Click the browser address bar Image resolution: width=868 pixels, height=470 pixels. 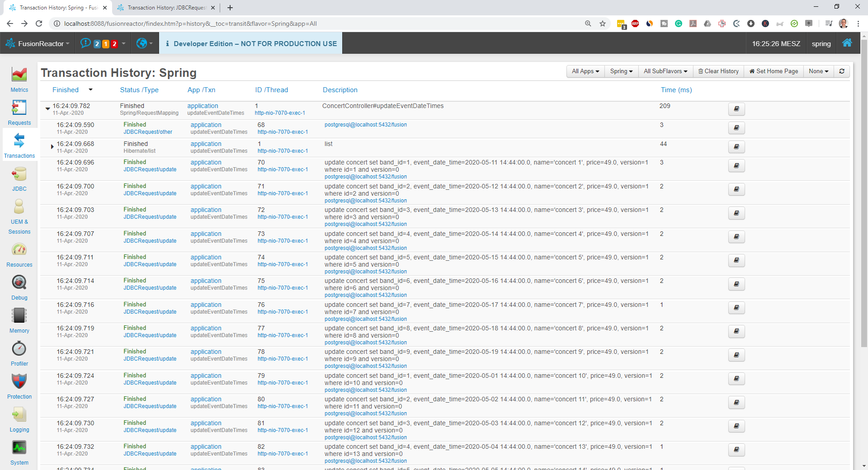[316, 23]
